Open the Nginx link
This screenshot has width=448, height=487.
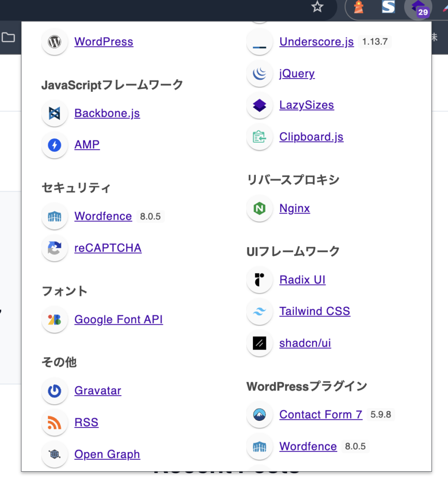point(294,208)
